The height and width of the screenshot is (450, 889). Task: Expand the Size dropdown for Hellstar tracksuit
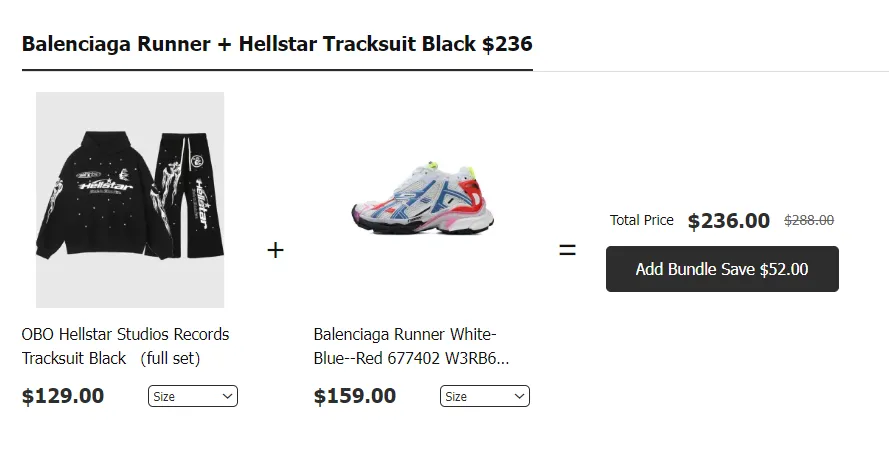[x=192, y=397]
